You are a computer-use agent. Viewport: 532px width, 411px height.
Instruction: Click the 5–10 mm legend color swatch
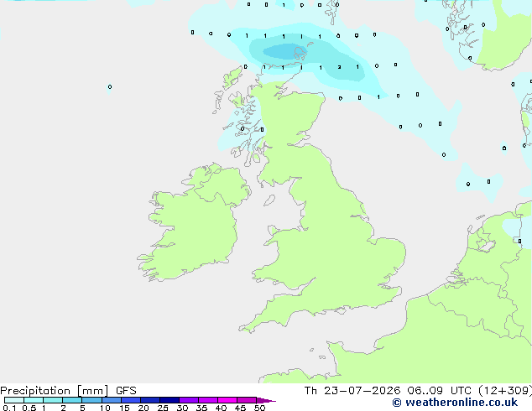pyautogui.click(x=91, y=400)
